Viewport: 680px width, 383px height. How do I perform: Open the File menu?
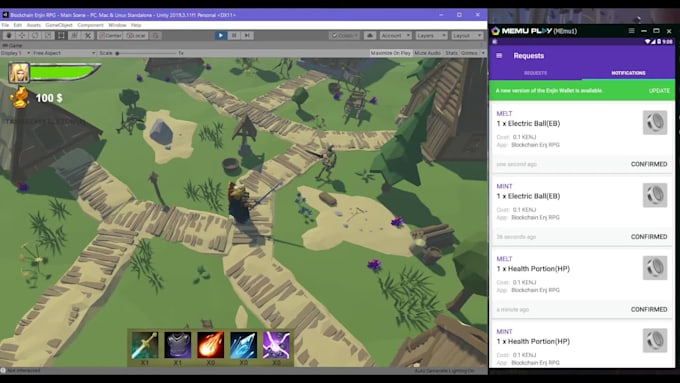pyautogui.click(x=5, y=25)
